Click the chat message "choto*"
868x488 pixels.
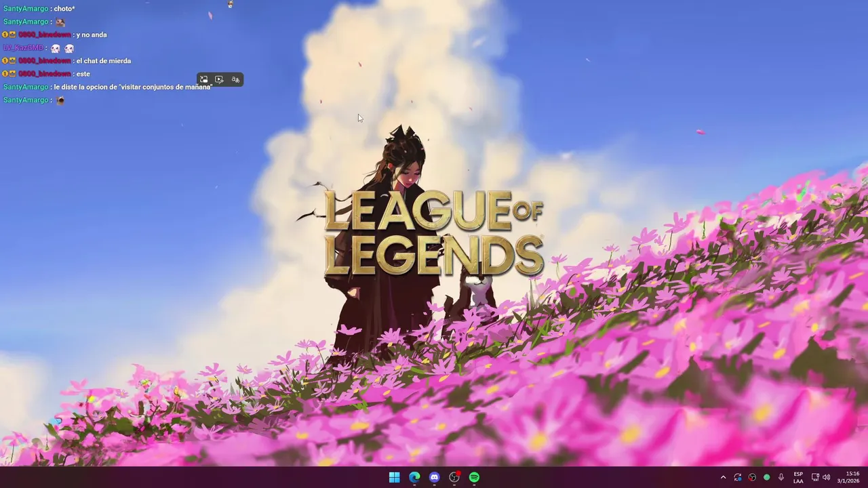pos(64,9)
